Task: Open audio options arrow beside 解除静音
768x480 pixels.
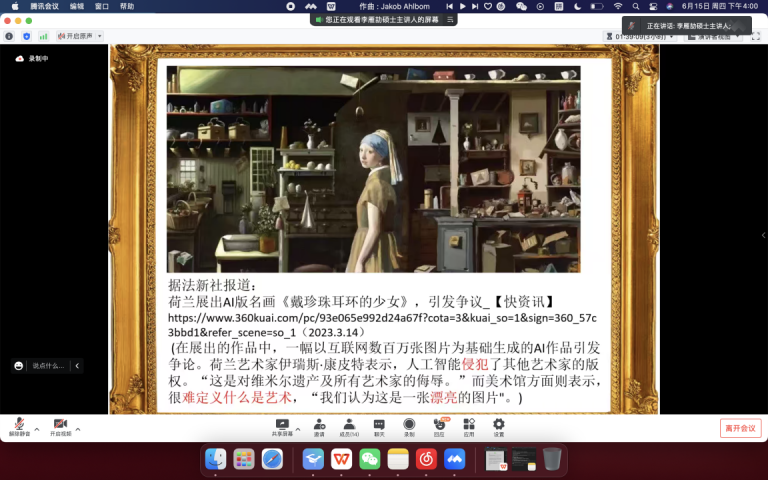Action: 37,430
